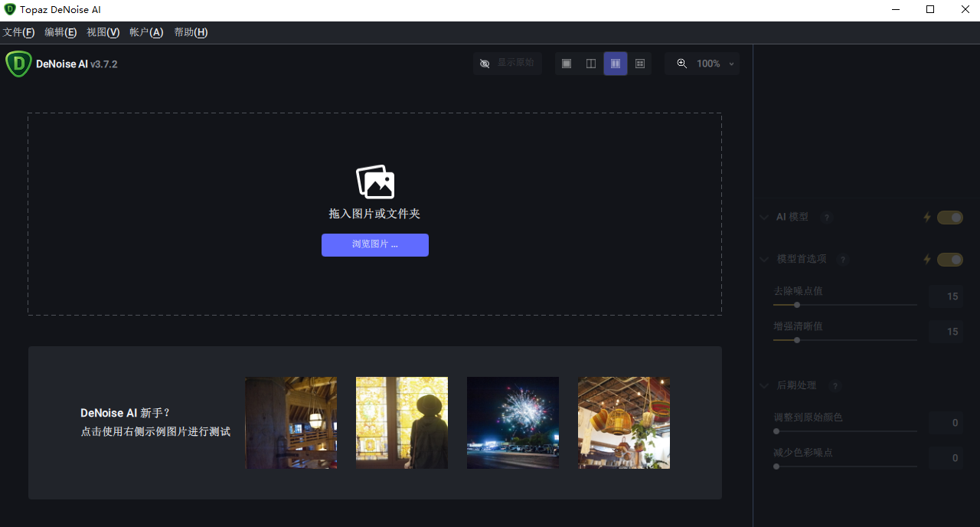Image resolution: width=980 pixels, height=527 pixels.
Task: Select the side-by-side view mode
Action: coord(616,64)
